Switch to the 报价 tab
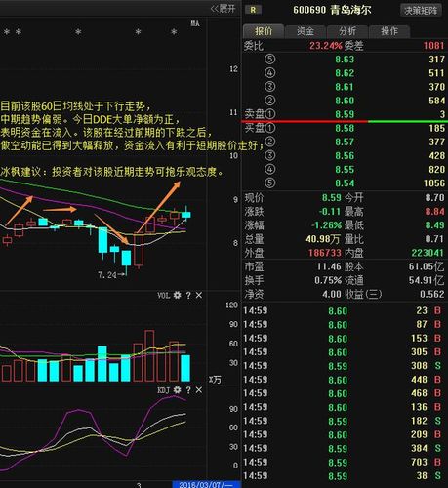This screenshot has width=448, height=488. (264, 31)
